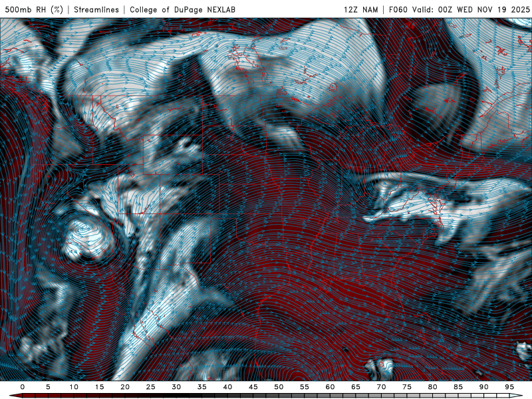Click the '12Z NAM' model run label
This screenshot has width=532, height=399.
(361, 9)
